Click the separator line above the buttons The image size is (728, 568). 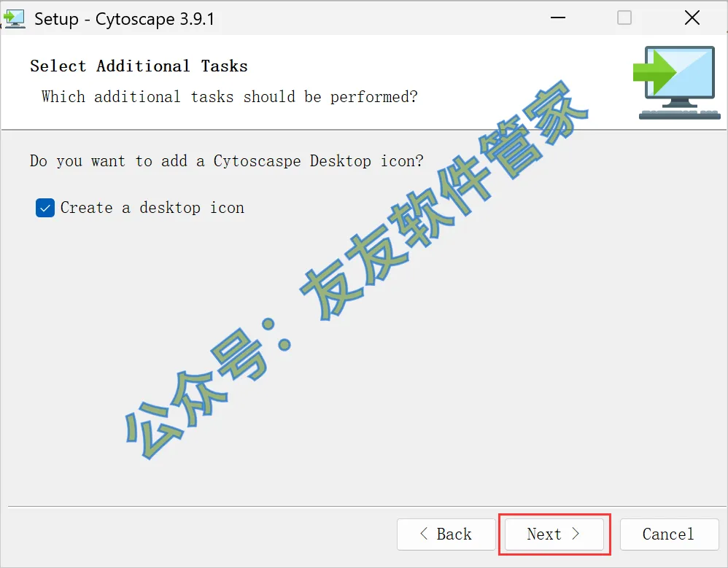tap(367, 506)
